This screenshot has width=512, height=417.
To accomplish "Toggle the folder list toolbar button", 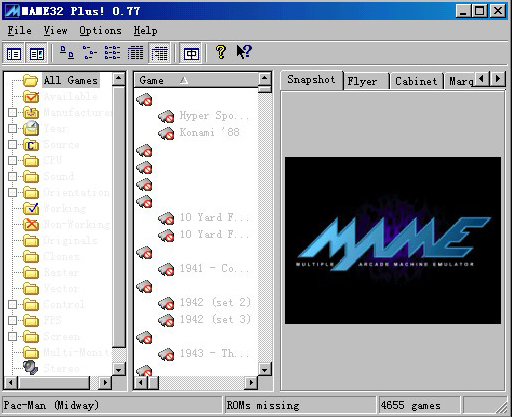I will pos(14,53).
